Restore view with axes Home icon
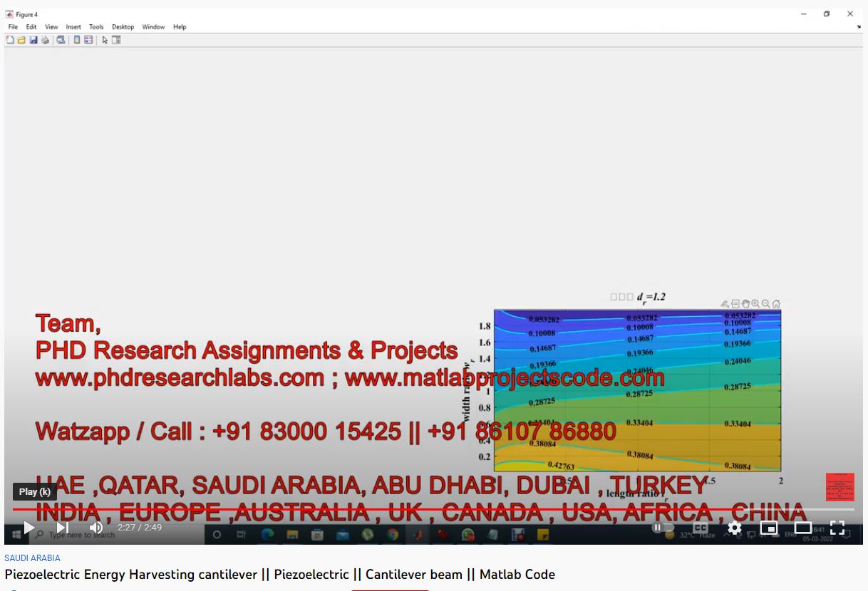Screen dimensions: 868x591 (x=776, y=303)
